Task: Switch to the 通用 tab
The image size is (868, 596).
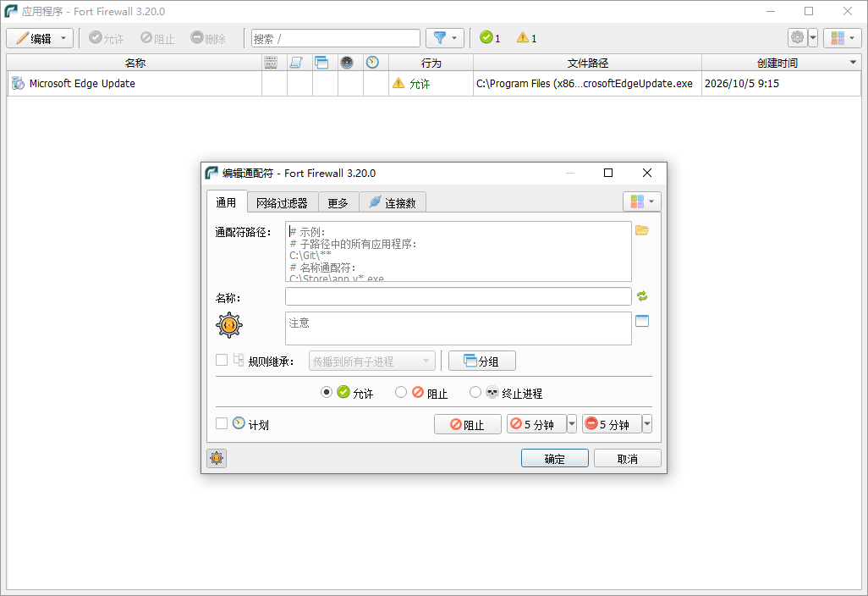Action: click(x=226, y=202)
